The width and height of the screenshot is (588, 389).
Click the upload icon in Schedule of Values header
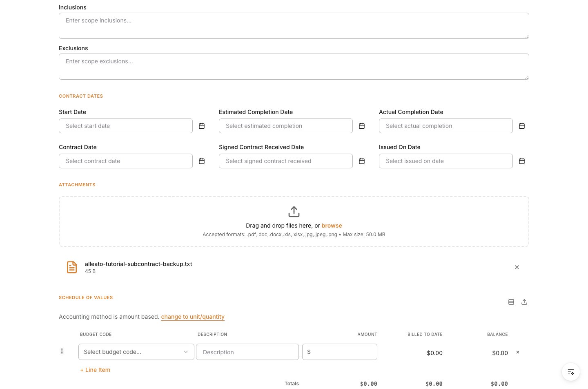pos(524,302)
